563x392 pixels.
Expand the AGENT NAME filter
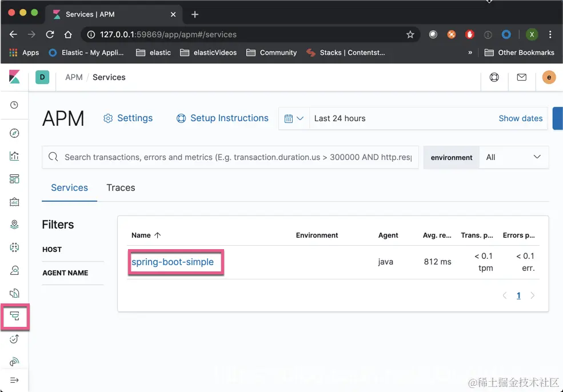65,273
